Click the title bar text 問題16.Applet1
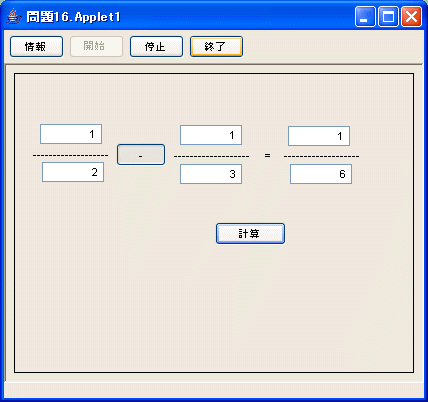Screen dimensions: 428x402 [x=73, y=17]
